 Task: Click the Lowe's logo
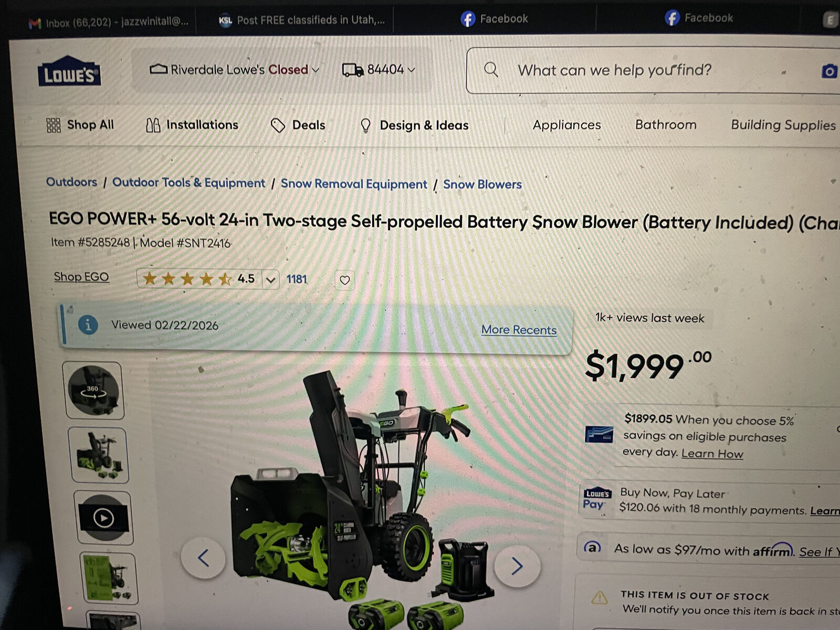(69, 72)
